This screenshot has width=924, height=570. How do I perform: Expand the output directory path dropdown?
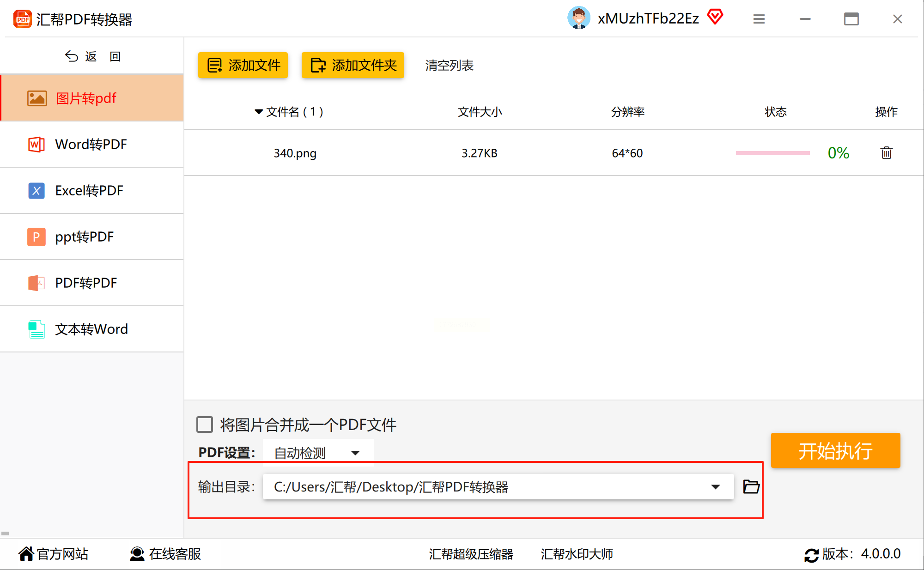[x=715, y=487]
